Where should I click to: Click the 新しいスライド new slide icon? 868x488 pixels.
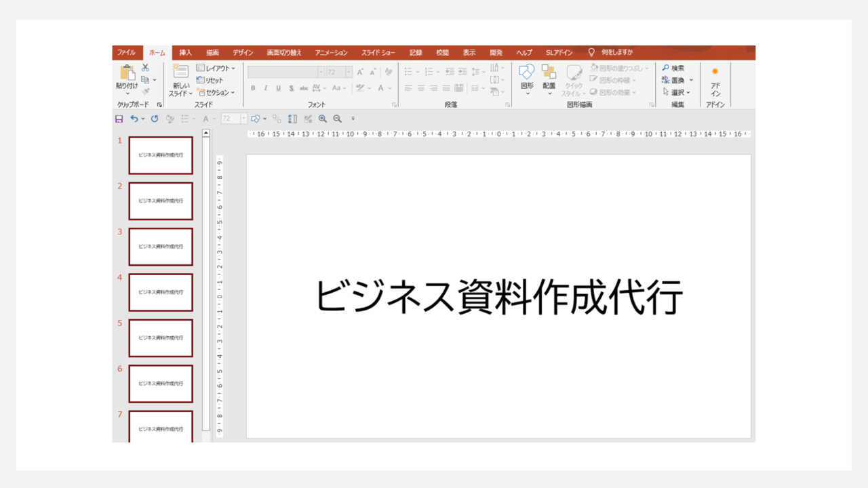coord(180,72)
